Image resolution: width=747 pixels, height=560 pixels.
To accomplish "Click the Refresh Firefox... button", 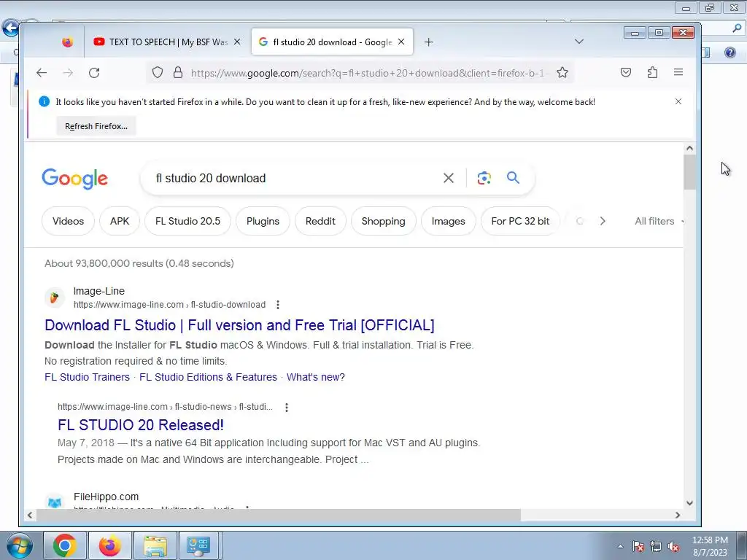I will pos(96,126).
